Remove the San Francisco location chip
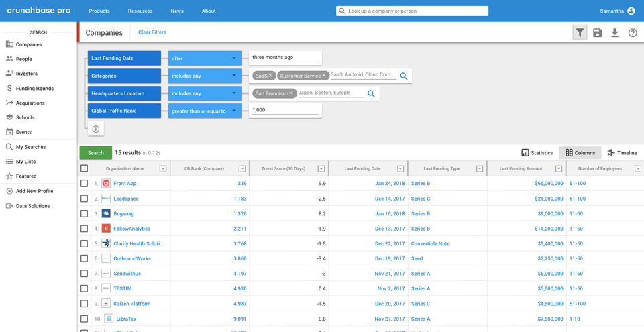 click(291, 93)
